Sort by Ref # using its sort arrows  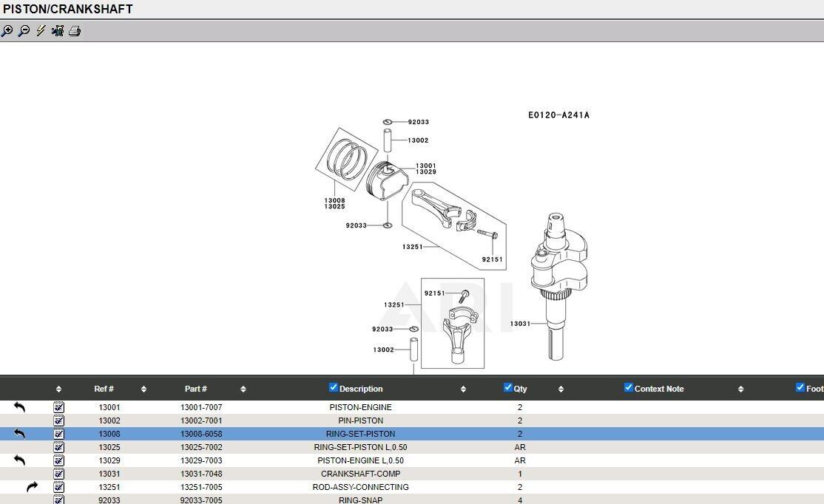pos(143,389)
